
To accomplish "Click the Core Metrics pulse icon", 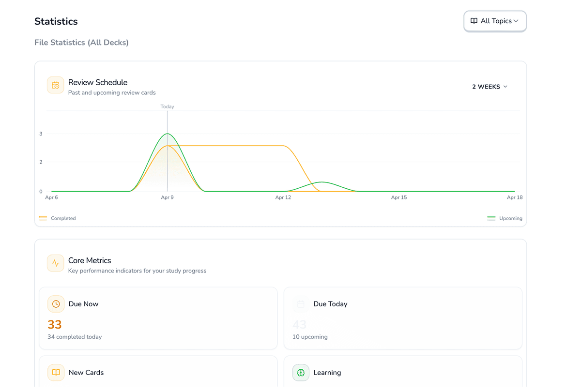I will (56, 263).
